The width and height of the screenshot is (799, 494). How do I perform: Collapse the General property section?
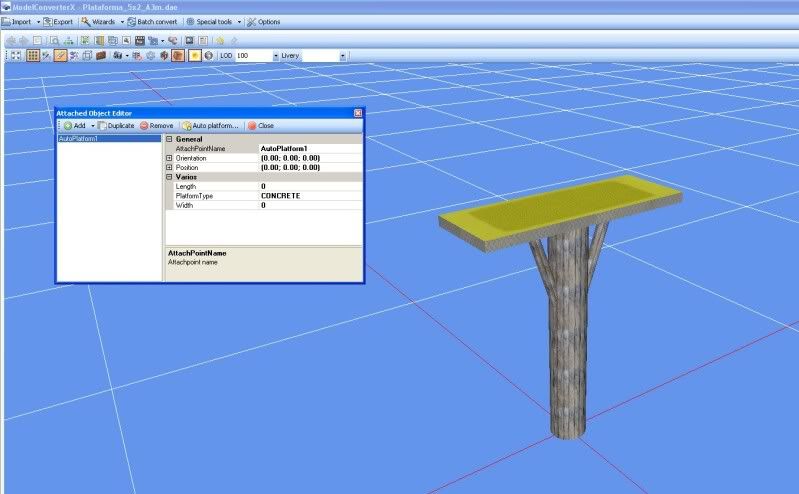169,139
